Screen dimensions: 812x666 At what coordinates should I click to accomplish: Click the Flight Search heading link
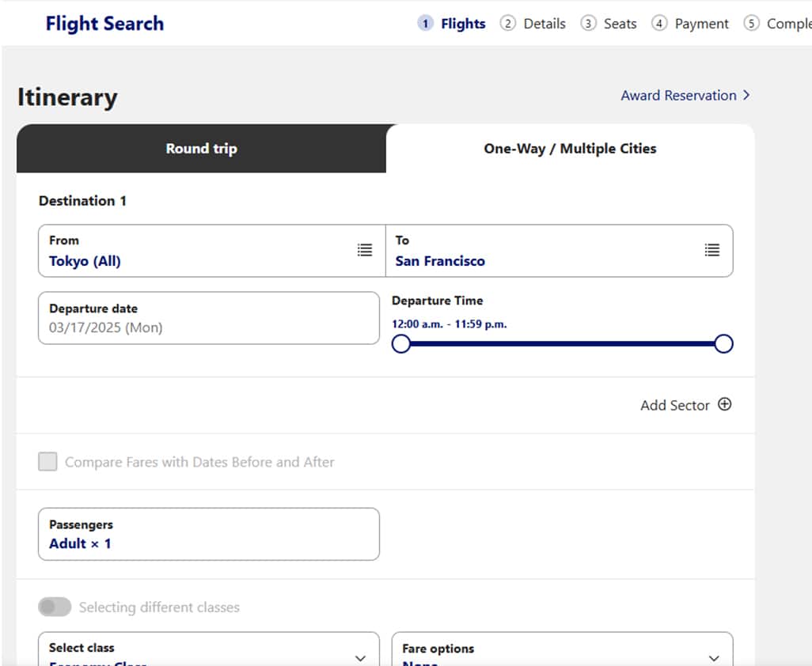(104, 24)
